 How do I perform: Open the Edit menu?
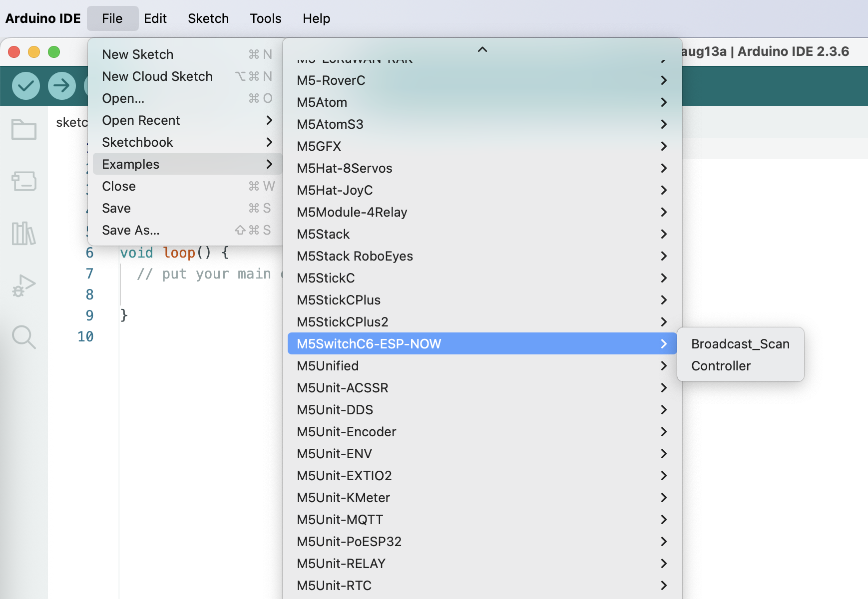tap(155, 18)
